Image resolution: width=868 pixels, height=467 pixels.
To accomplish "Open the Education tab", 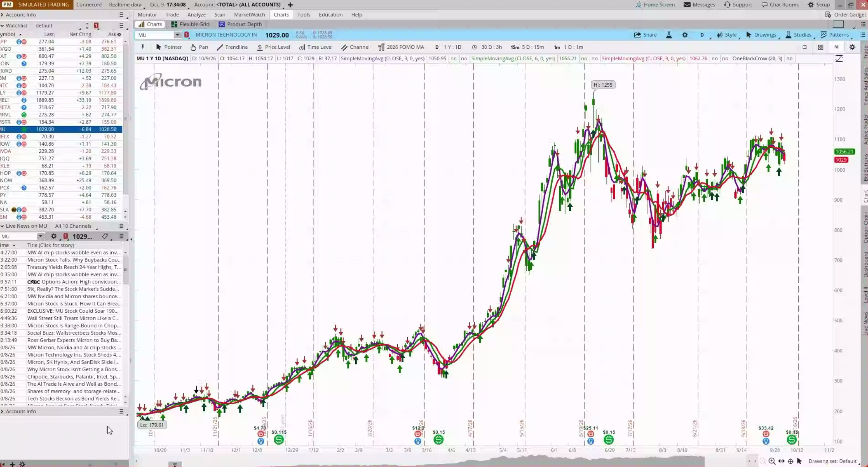I will [x=331, y=14].
